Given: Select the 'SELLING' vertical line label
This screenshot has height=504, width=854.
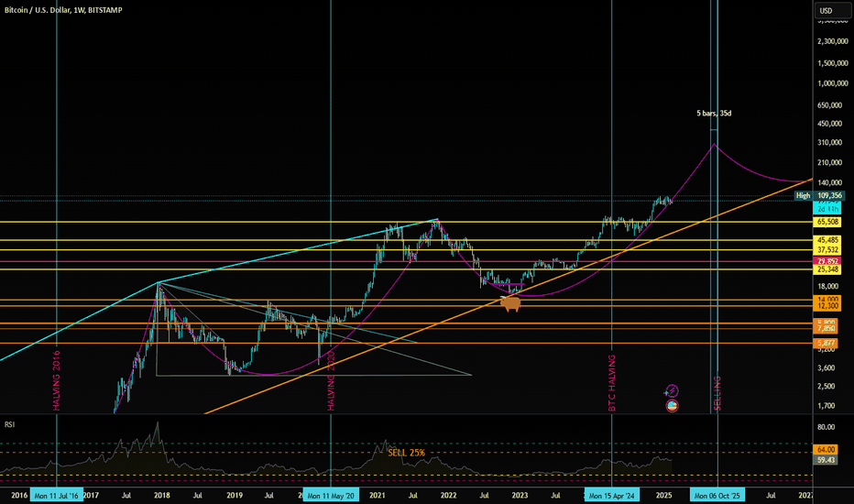Looking at the screenshot, I should 717,393.
